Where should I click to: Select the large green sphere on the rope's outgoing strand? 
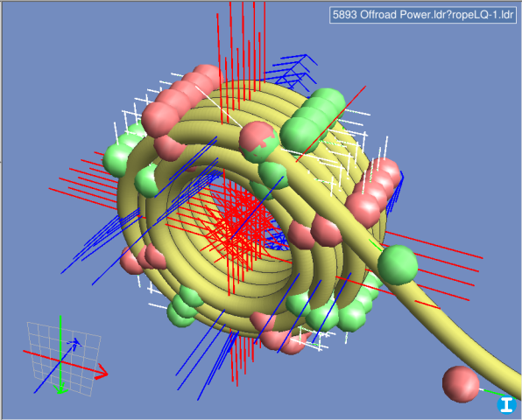[398, 265]
